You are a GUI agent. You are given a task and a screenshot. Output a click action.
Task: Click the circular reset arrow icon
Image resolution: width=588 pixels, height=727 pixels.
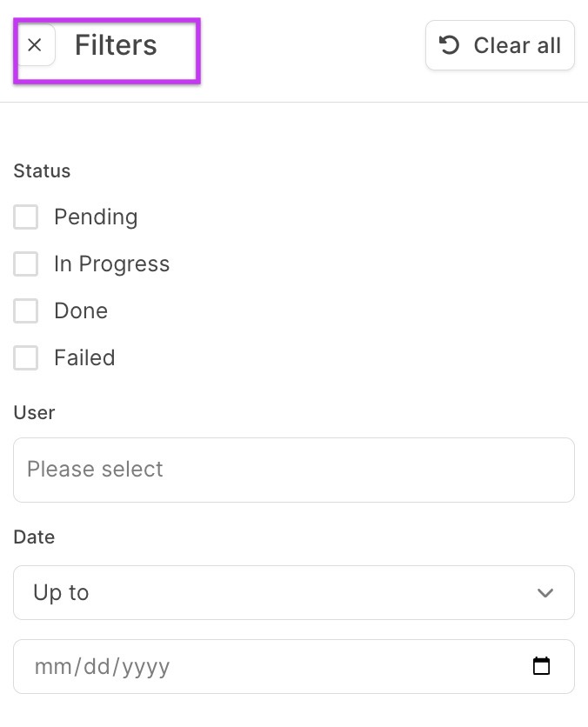pos(450,45)
